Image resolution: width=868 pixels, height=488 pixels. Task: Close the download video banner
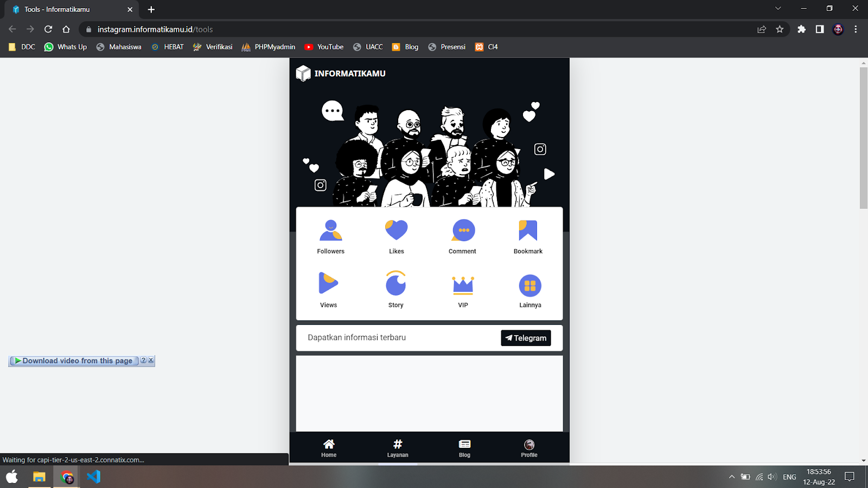pyautogui.click(x=151, y=360)
